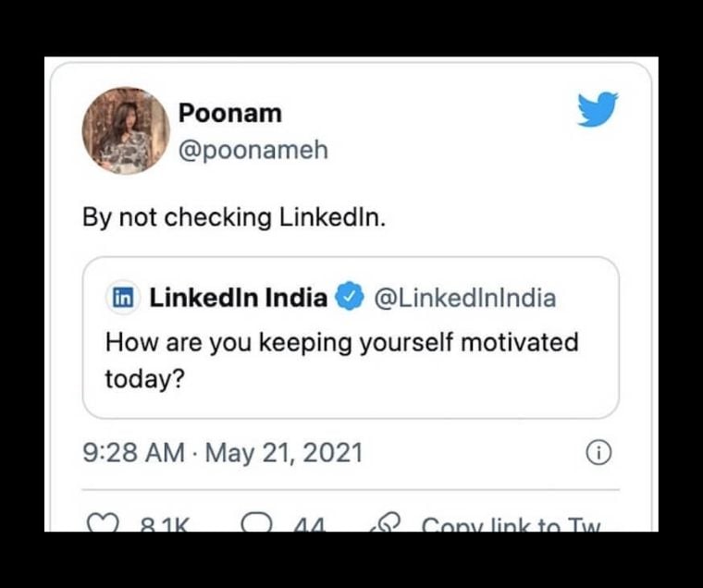
Task: Open the quoted motivation tweet text
Action: click(x=341, y=361)
